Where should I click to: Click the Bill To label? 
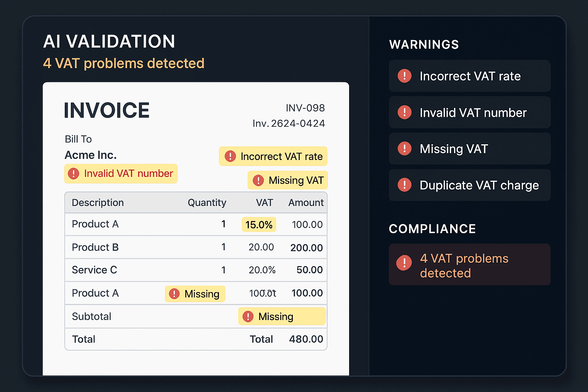(x=78, y=139)
